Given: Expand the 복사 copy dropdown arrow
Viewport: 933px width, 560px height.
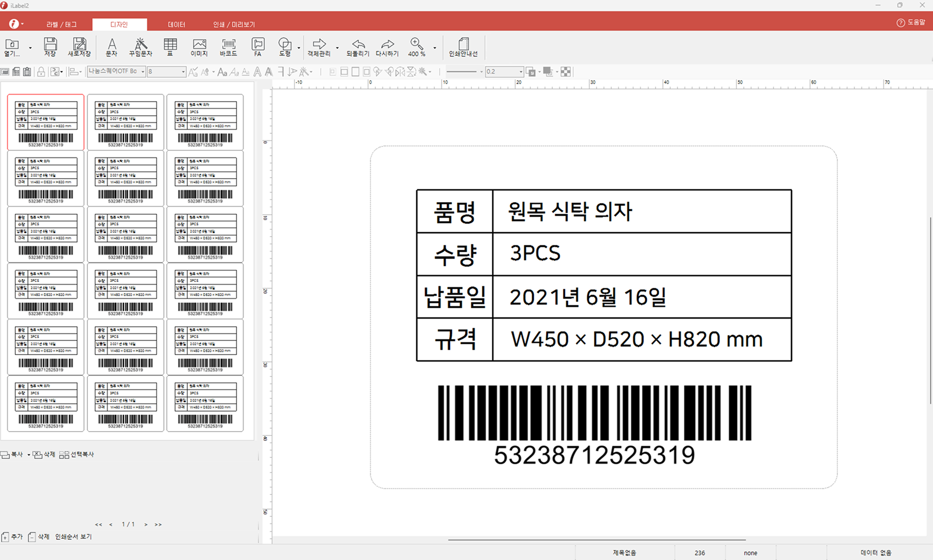Looking at the screenshot, I should point(28,455).
